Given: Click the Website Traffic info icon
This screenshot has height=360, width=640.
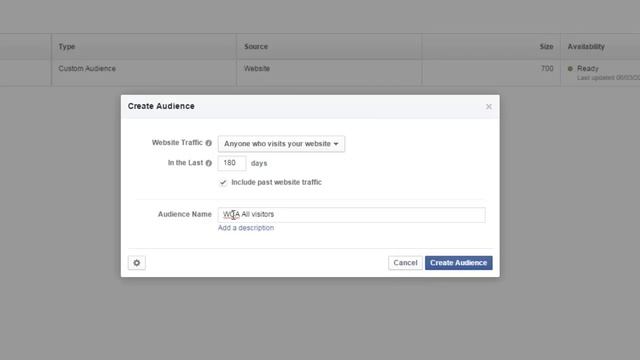Looking at the screenshot, I should pos(209,143).
